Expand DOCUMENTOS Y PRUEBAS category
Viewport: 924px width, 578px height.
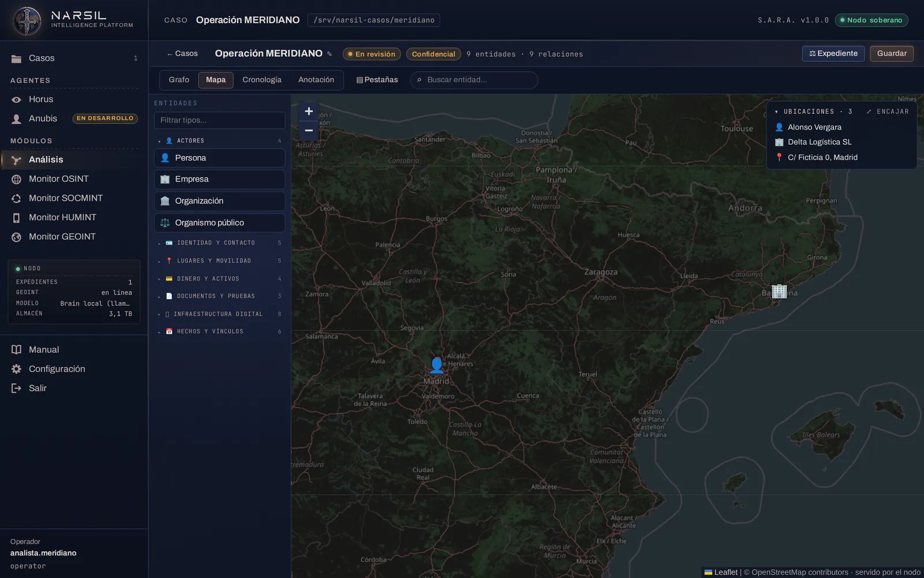[x=219, y=296]
